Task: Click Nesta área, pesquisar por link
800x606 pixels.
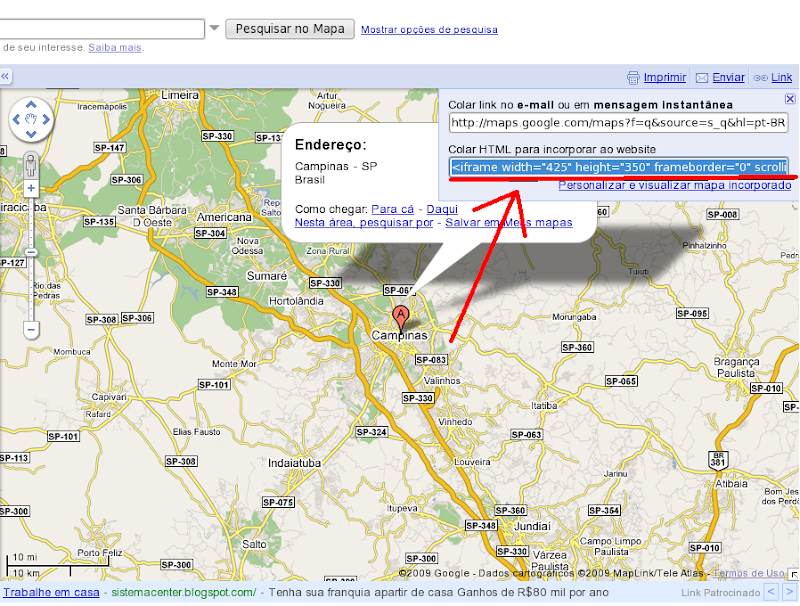Action: [x=364, y=222]
